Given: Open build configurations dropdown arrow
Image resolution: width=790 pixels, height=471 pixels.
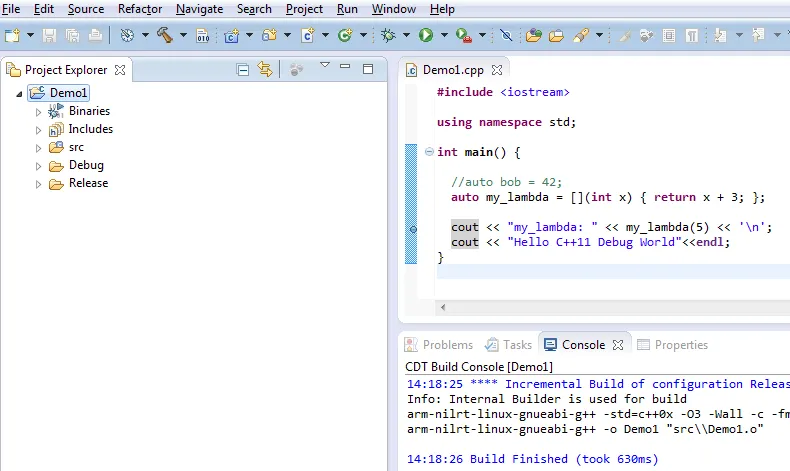Looking at the screenshot, I should 145,35.
